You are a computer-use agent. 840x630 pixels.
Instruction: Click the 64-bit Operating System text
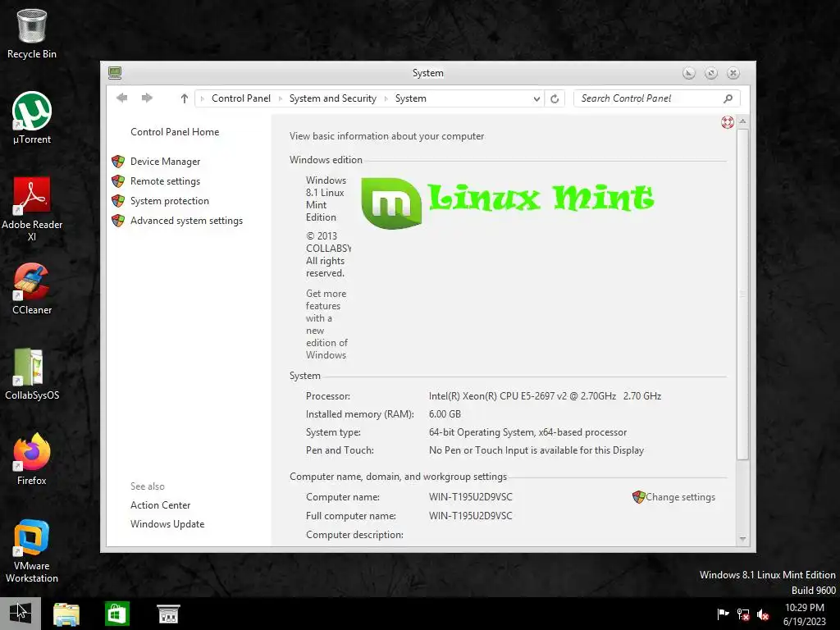527,431
